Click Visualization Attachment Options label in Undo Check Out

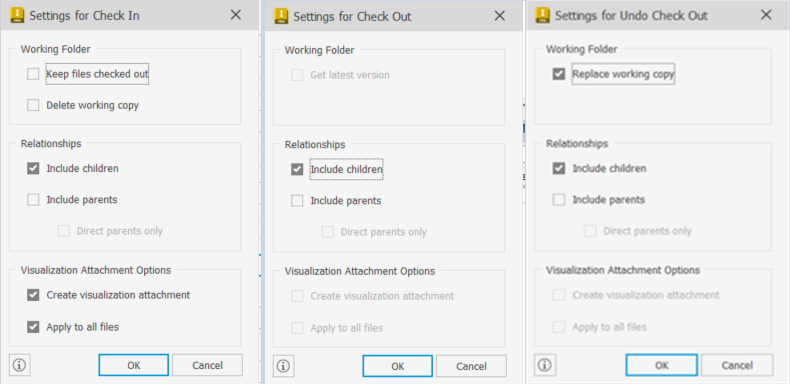tap(623, 270)
